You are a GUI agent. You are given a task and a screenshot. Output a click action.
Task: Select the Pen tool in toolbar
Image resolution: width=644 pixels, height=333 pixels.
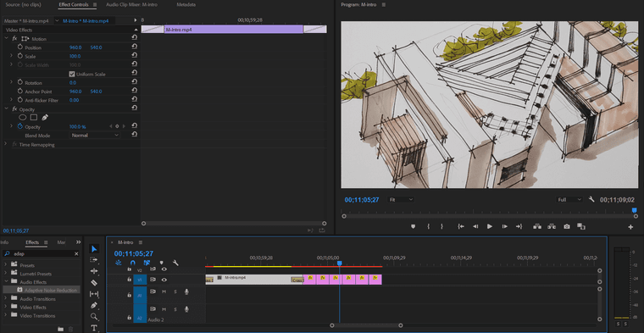(94, 306)
